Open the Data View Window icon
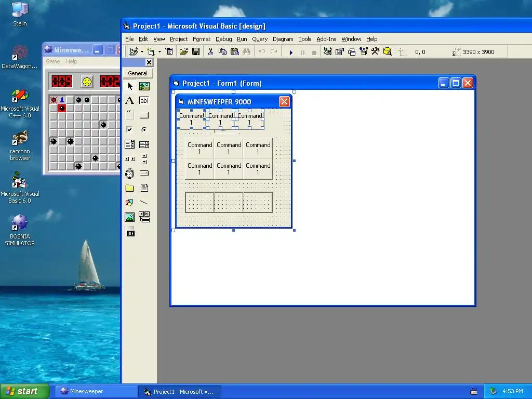Image resolution: width=532 pixels, height=399 pixels. (388, 51)
